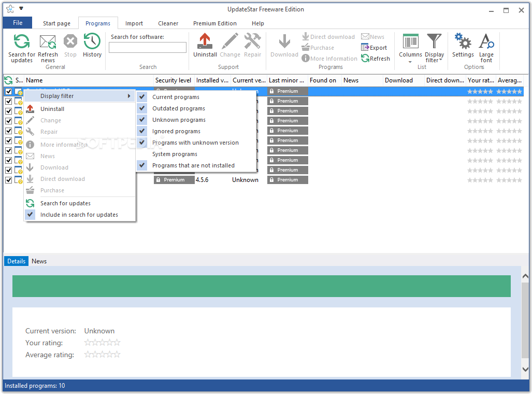Viewport: 532px width, 394px height.
Task: Click the refresh icon in the list header
Action: coord(8,80)
